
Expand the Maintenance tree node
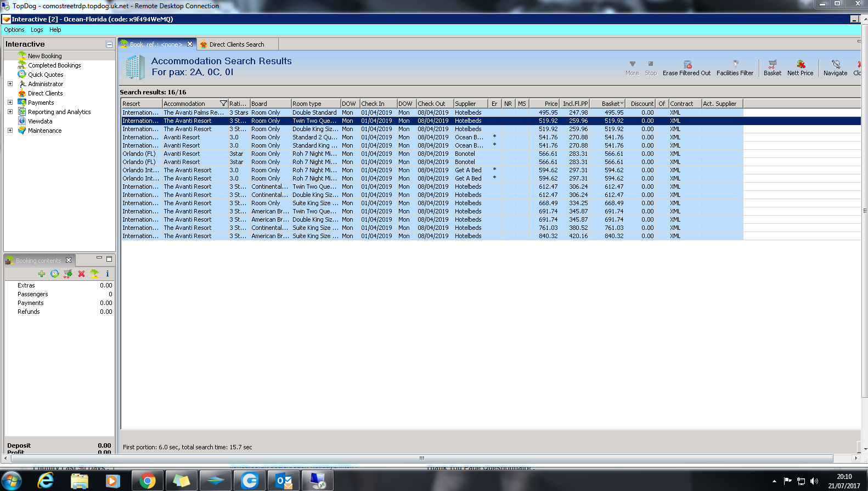click(10, 131)
